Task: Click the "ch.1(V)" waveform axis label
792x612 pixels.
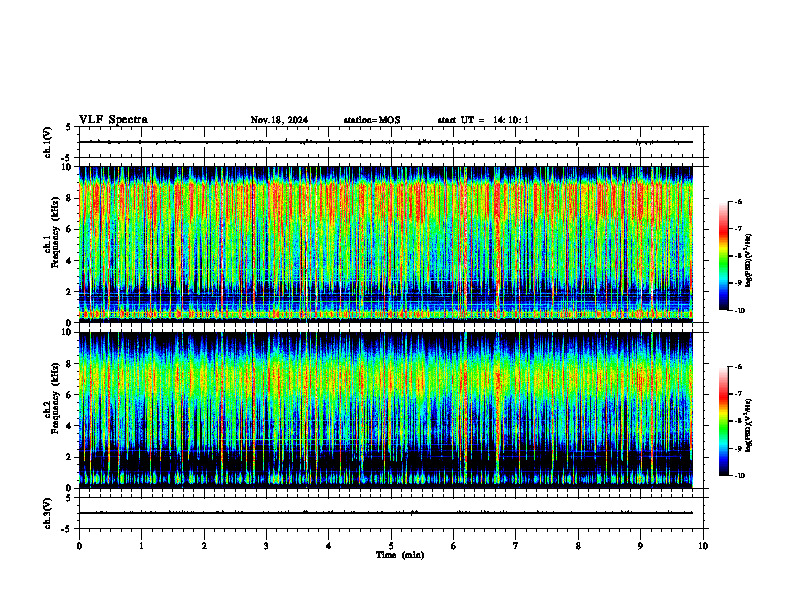Action: 47,142
